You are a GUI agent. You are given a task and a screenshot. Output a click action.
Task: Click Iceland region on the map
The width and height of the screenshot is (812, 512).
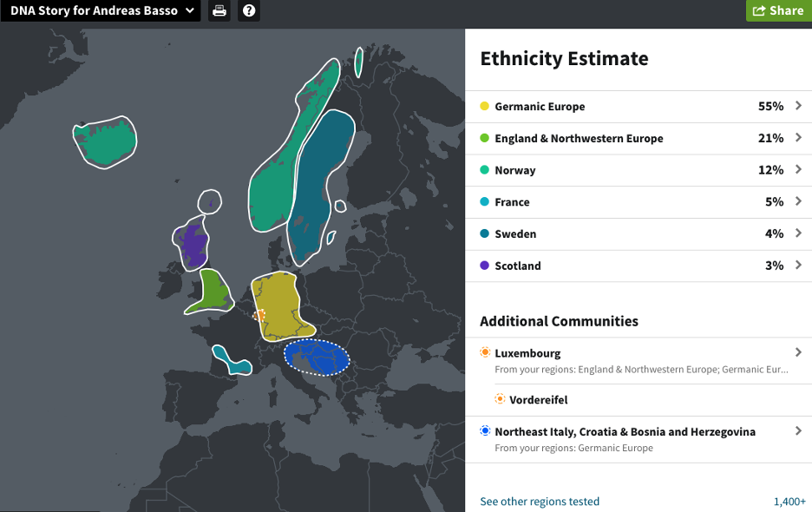click(x=106, y=142)
